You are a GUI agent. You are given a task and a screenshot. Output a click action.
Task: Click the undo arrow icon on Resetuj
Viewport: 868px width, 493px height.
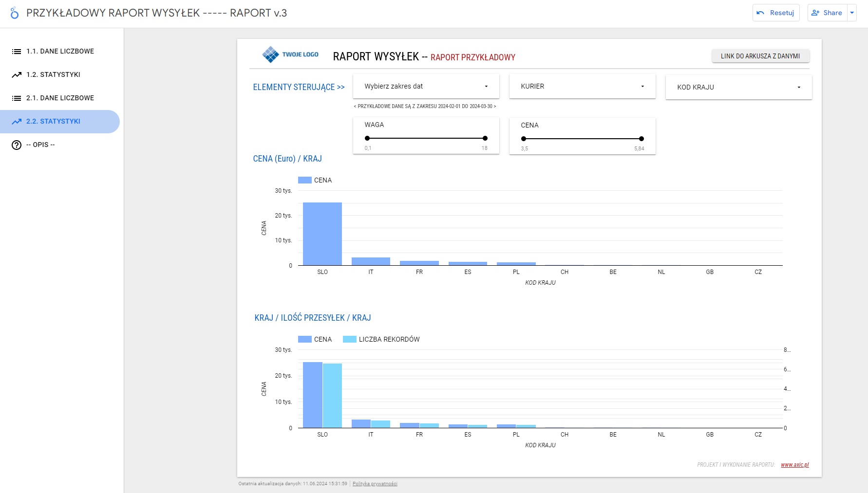click(x=760, y=13)
